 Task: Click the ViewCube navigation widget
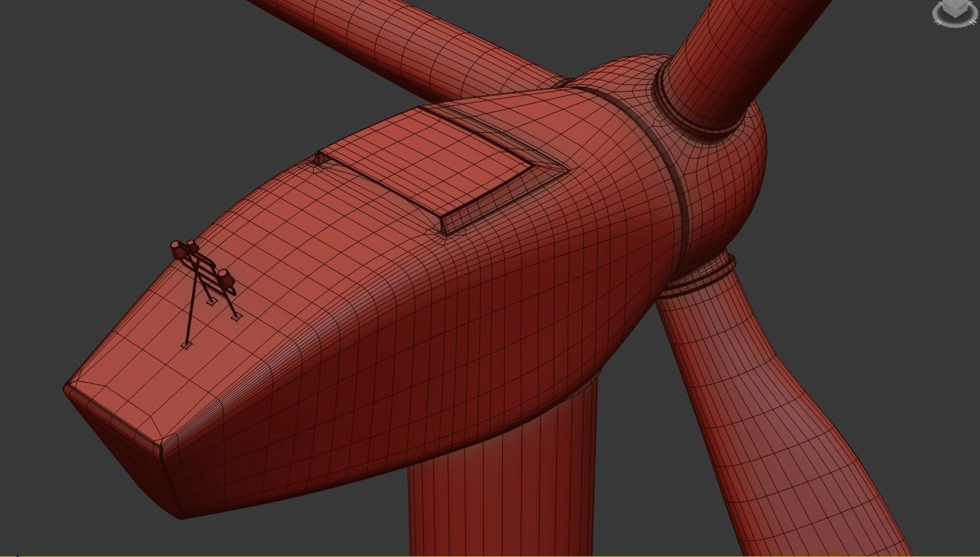click(x=956, y=12)
